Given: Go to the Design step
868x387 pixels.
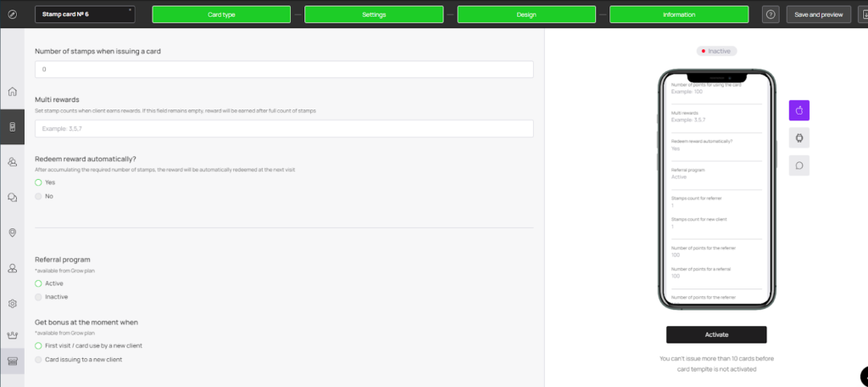Looking at the screenshot, I should click(x=526, y=14).
